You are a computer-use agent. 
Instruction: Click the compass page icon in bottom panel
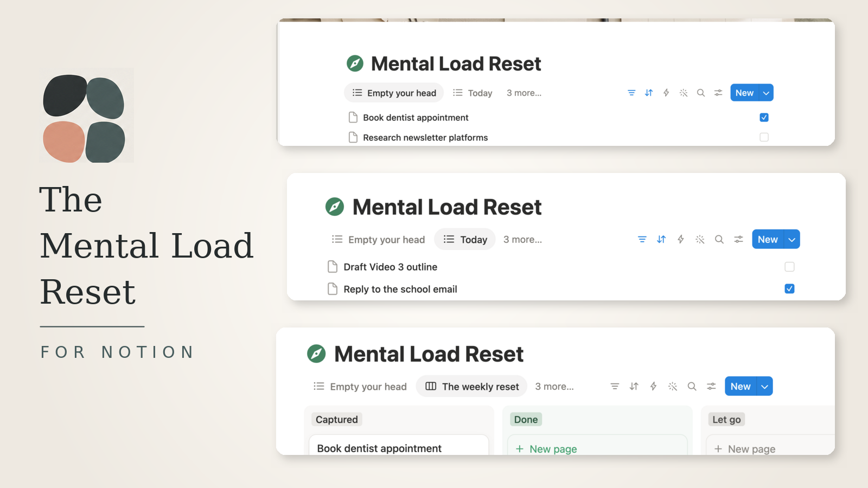click(x=316, y=354)
